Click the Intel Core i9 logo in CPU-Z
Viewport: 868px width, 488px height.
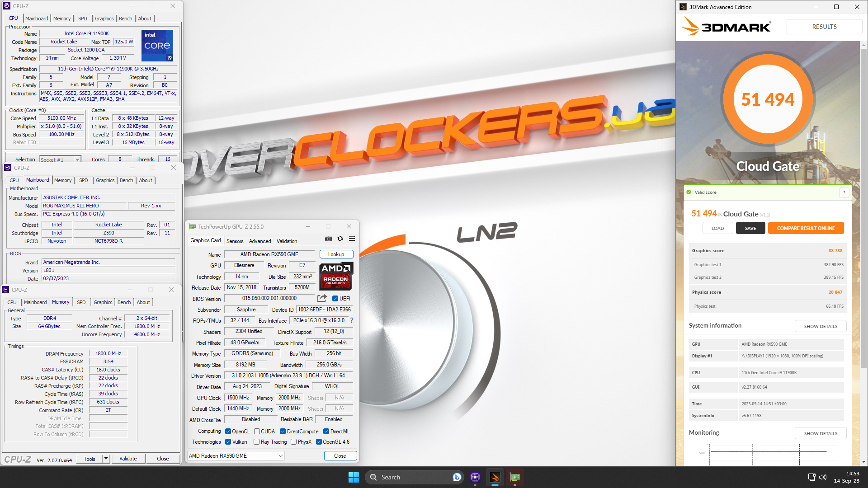pos(157,46)
